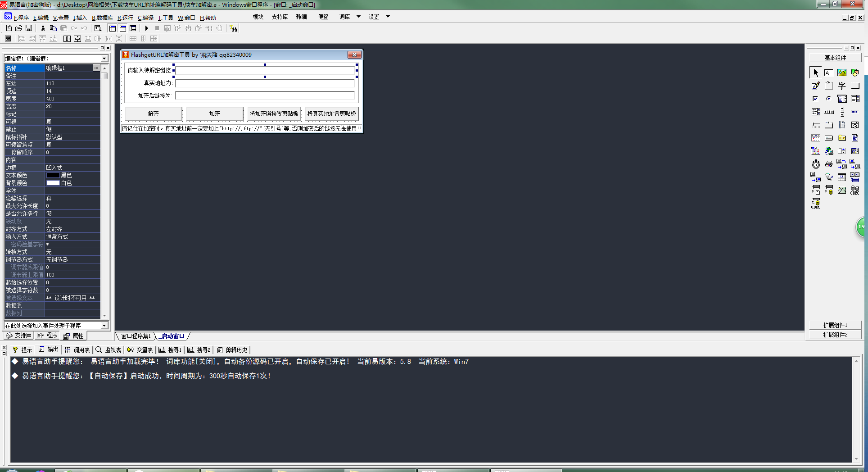868x472 pixels.
Task: Switch to the 窗口程序集1 tab
Action: (x=136, y=336)
